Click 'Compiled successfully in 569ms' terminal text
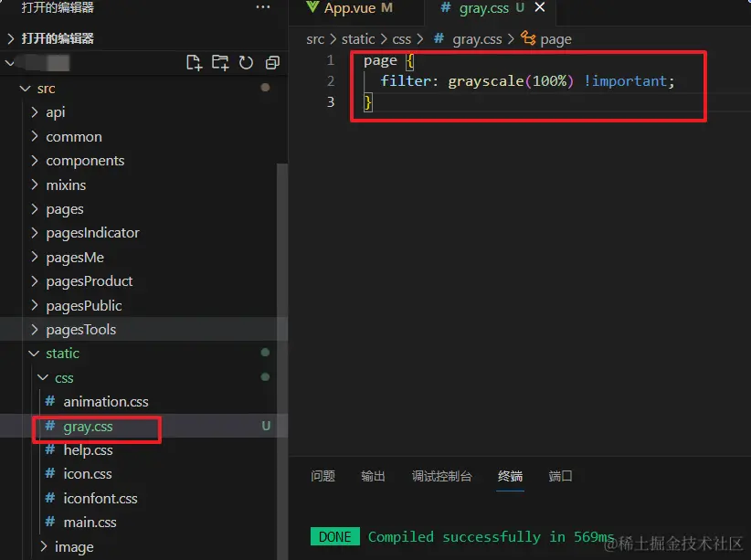The image size is (751, 560). tap(491, 537)
